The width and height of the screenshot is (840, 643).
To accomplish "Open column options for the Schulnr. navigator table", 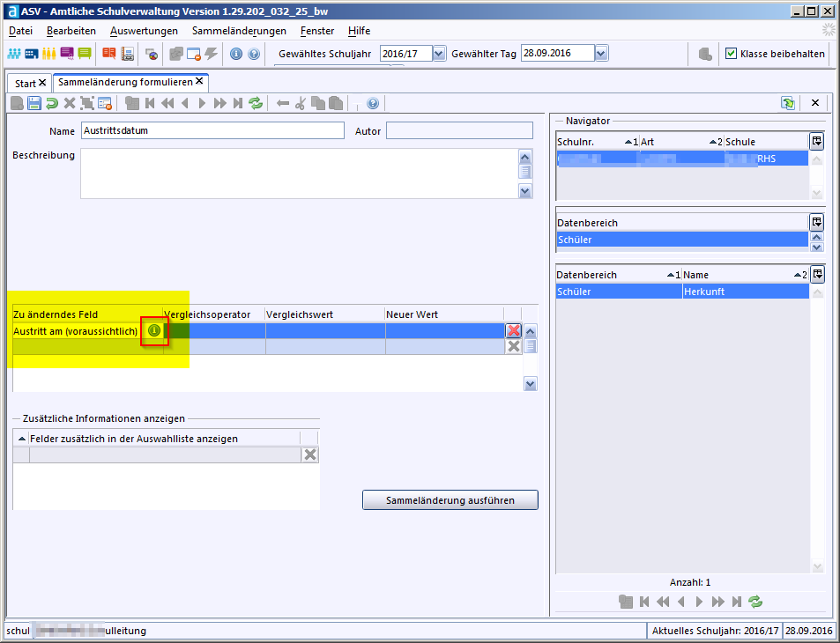I will pos(816,141).
